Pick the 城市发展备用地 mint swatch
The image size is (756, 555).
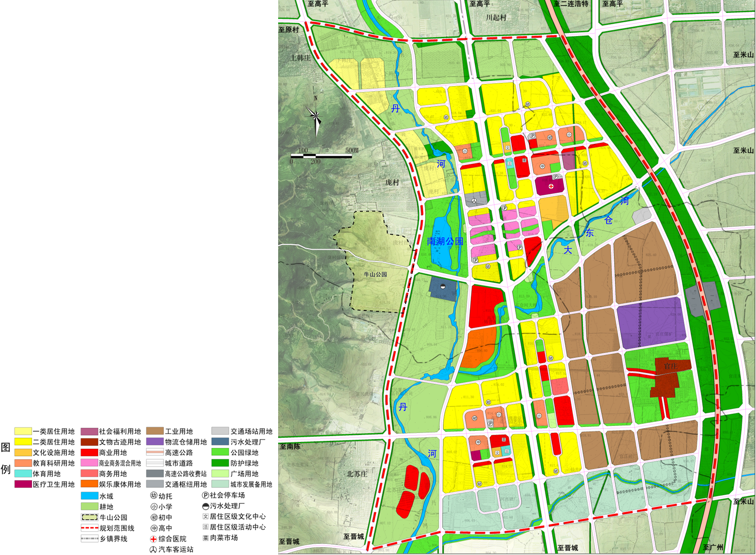220,484
